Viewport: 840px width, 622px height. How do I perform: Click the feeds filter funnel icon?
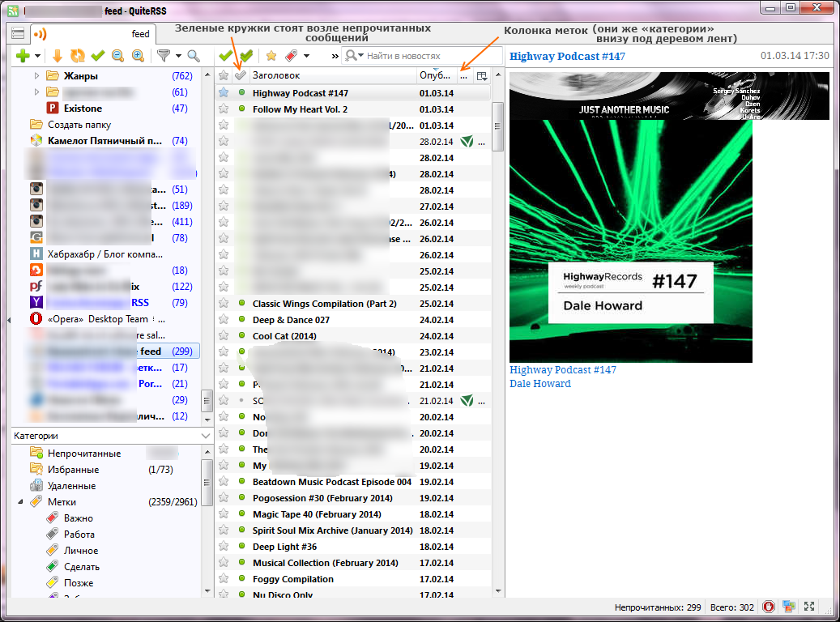coord(164,56)
